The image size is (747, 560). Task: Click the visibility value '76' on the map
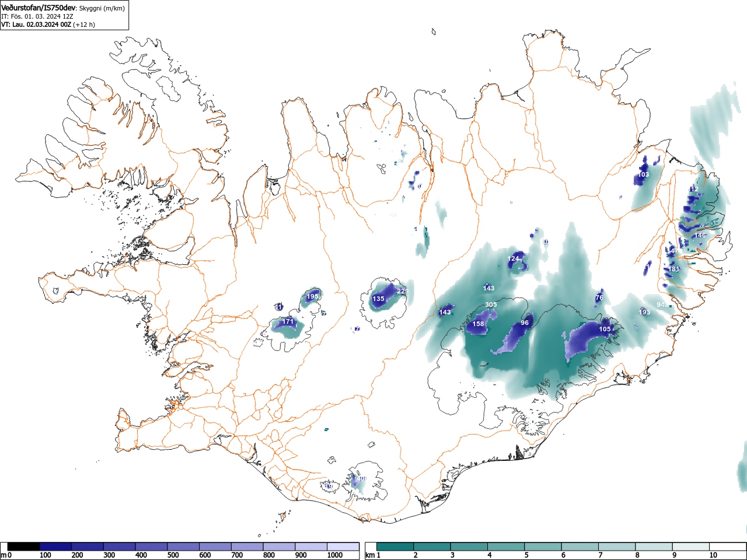pos(599,298)
